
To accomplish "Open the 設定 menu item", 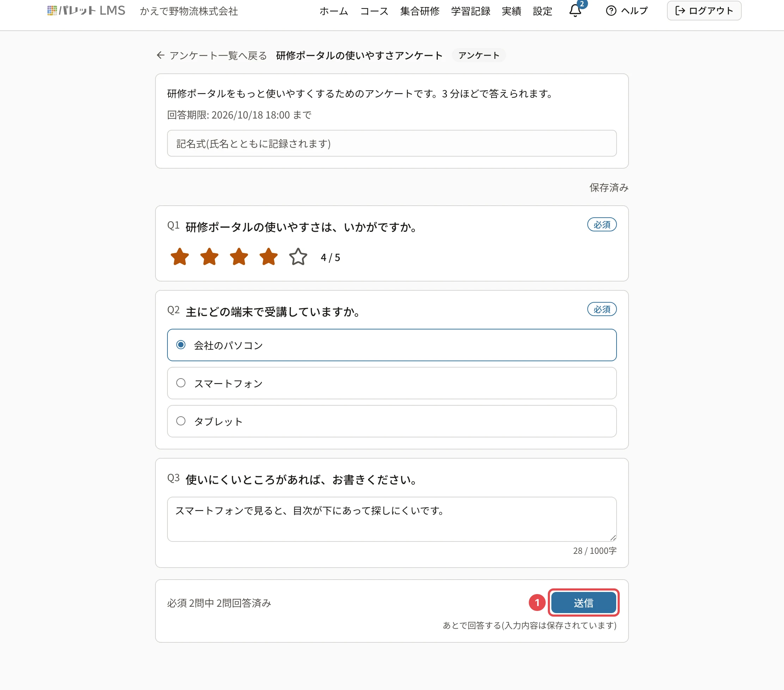I will pyautogui.click(x=543, y=11).
